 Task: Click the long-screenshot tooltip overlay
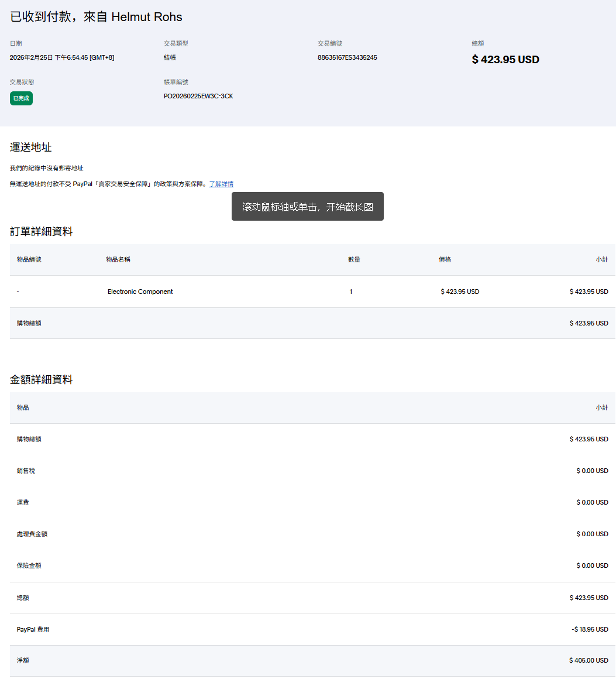[307, 207]
